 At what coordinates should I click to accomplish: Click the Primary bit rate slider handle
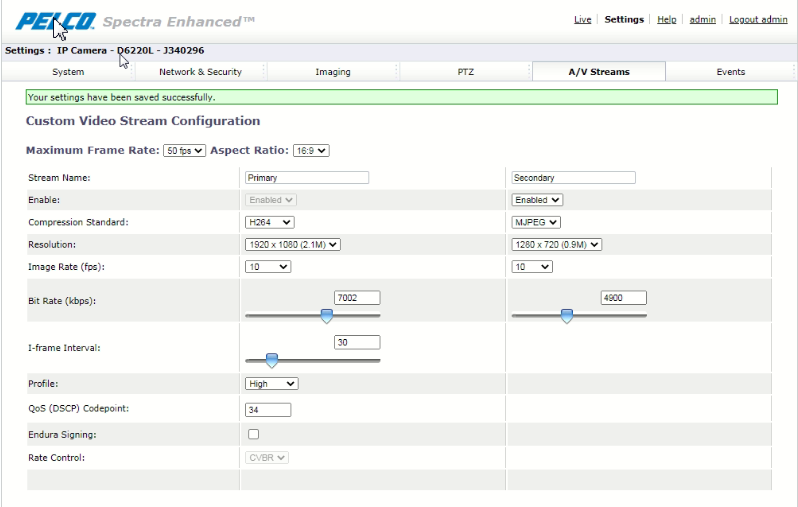pyautogui.click(x=327, y=316)
